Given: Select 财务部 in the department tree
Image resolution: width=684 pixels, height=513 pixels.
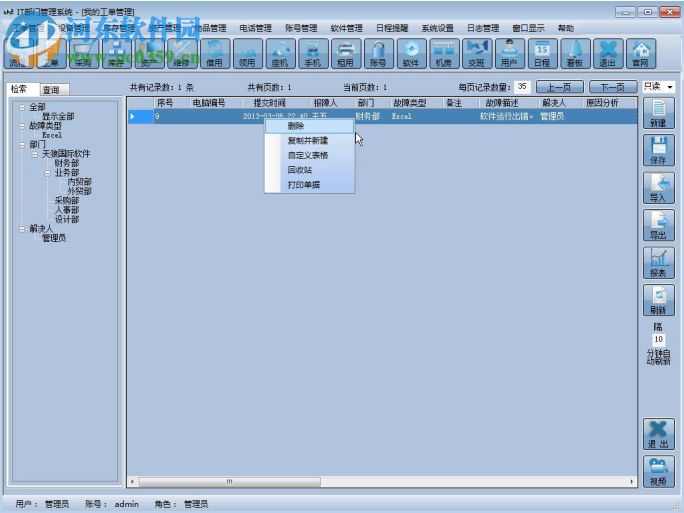Looking at the screenshot, I should pos(67,163).
